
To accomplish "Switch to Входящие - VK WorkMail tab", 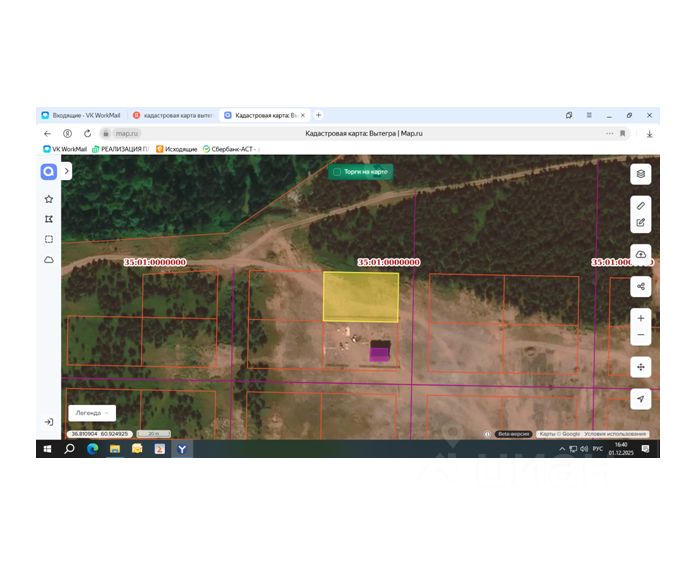I will 81,115.
